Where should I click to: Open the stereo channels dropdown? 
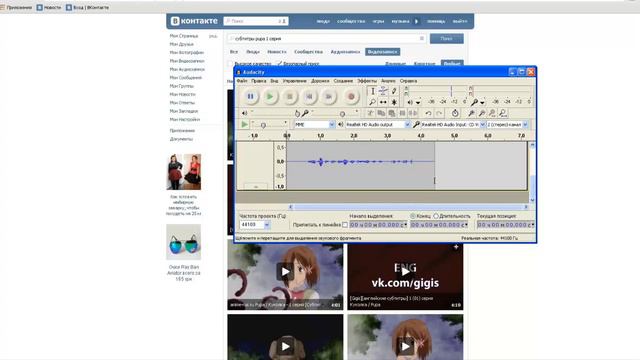point(525,124)
